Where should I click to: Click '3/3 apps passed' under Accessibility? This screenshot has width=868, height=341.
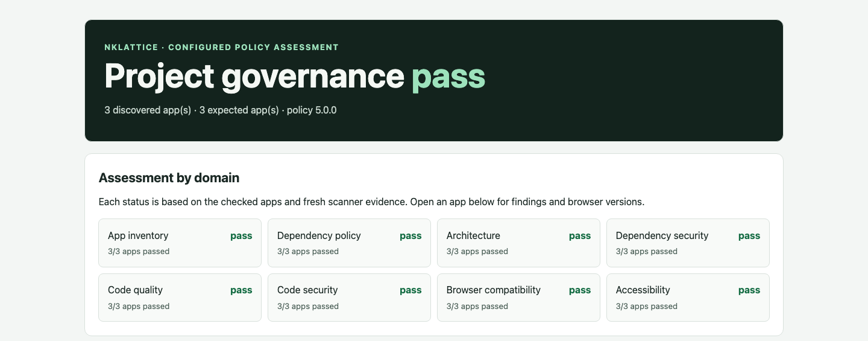coord(647,306)
